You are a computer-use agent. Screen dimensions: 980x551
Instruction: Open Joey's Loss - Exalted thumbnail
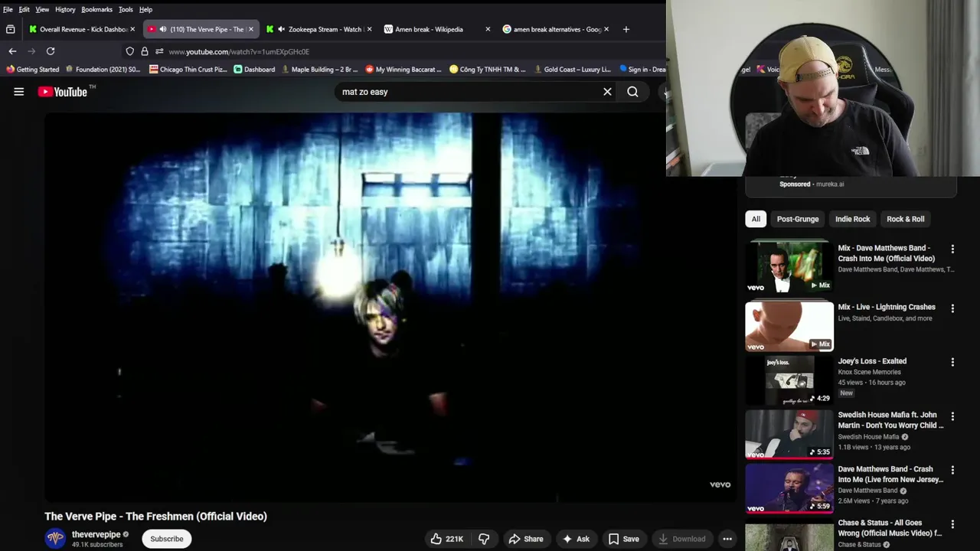789,380
